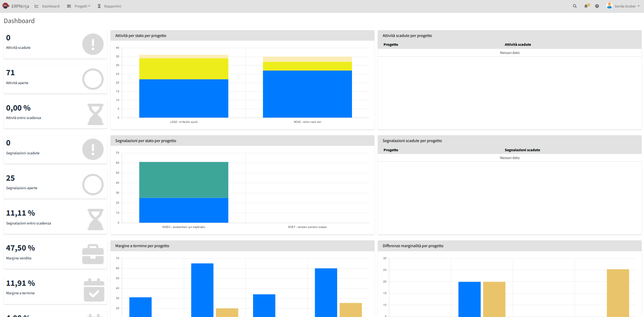Click the ERPNinja logo icon
Image resolution: width=644 pixels, height=317 pixels.
pos(6,6)
